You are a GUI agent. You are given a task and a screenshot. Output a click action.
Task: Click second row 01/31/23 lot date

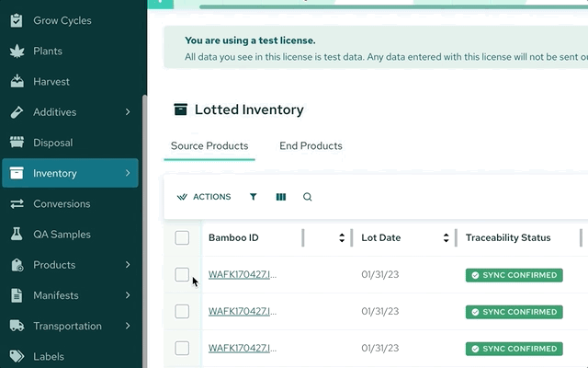pyautogui.click(x=379, y=311)
